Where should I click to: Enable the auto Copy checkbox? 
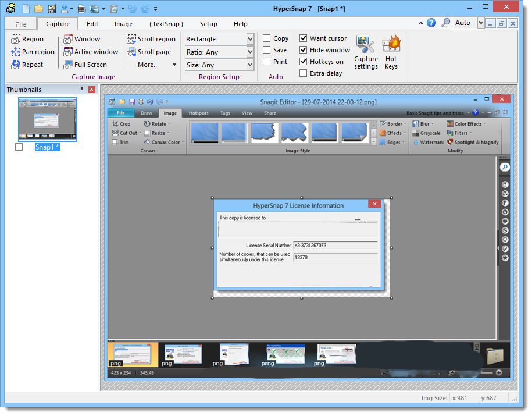pyautogui.click(x=267, y=38)
